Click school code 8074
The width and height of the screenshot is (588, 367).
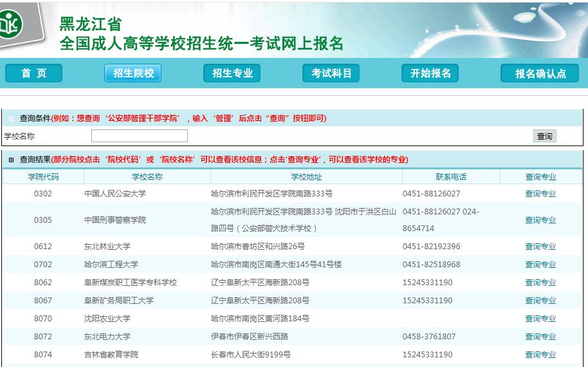point(43,355)
